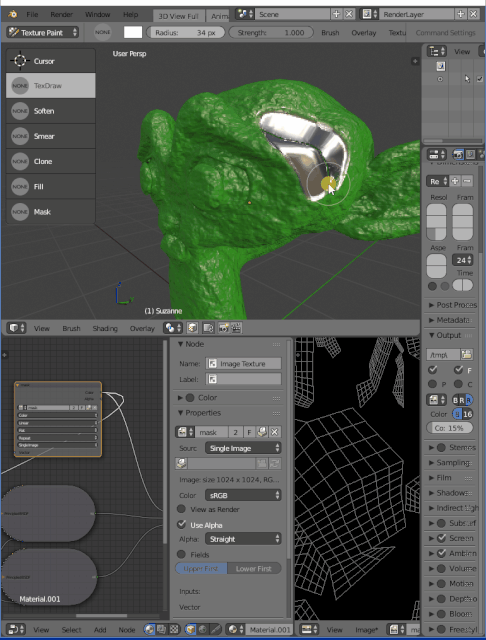This screenshot has height=640, width=486.
Task: Open the Render menu
Action: pyautogui.click(x=62, y=14)
